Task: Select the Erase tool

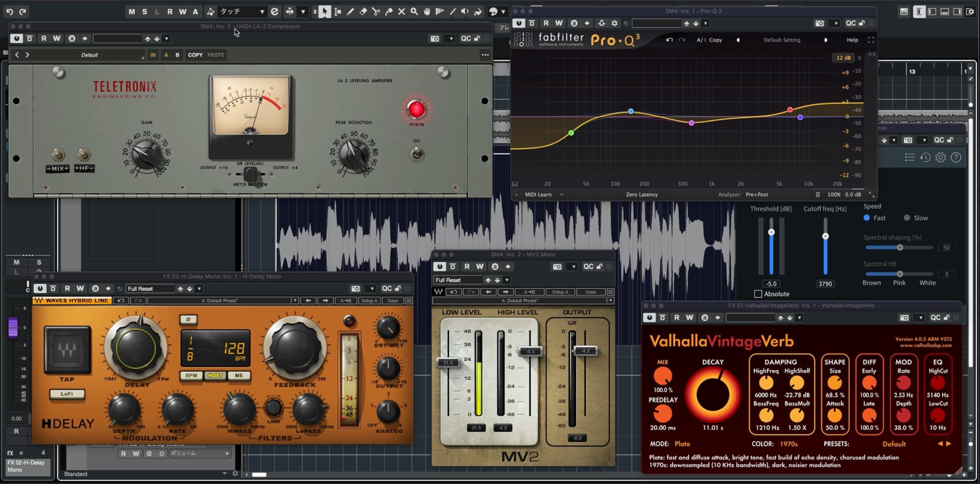Action: [363, 11]
